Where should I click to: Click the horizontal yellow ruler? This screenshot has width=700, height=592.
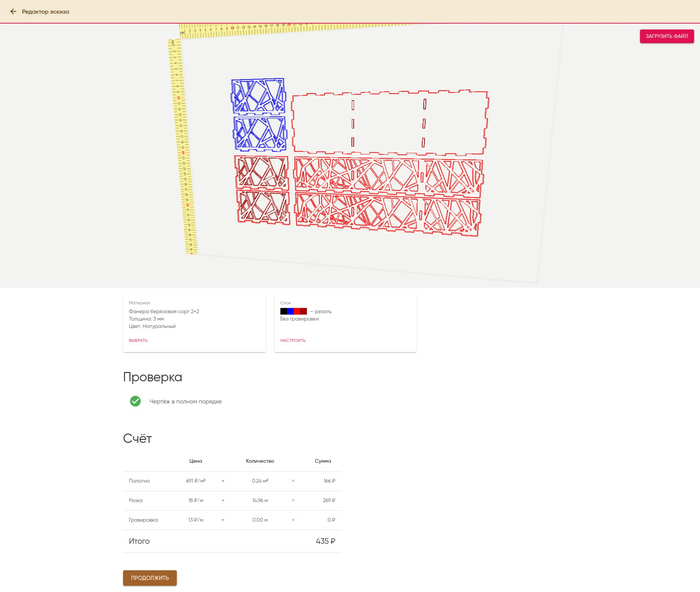coord(295,29)
